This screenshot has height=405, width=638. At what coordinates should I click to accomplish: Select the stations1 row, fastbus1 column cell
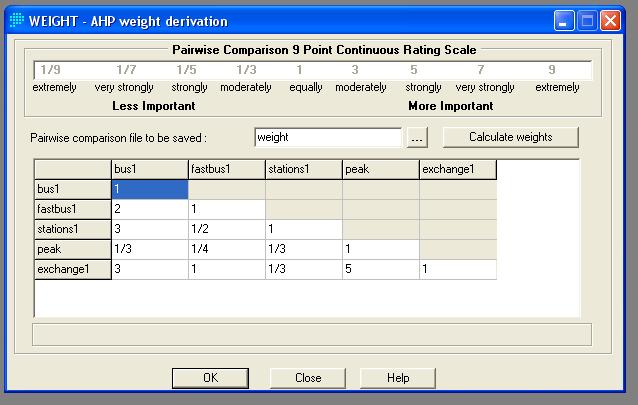(226, 229)
